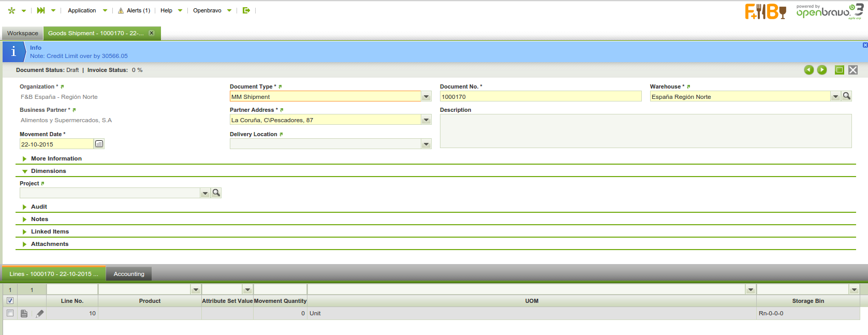The width and height of the screenshot is (868, 335).
Task: Open the Document Type dropdown
Action: click(x=426, y=97)
